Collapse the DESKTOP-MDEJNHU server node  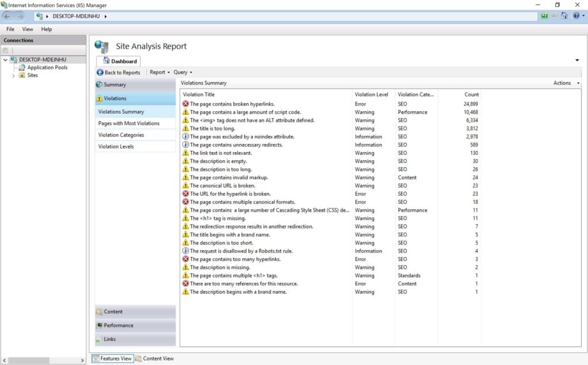coord(5,60)
